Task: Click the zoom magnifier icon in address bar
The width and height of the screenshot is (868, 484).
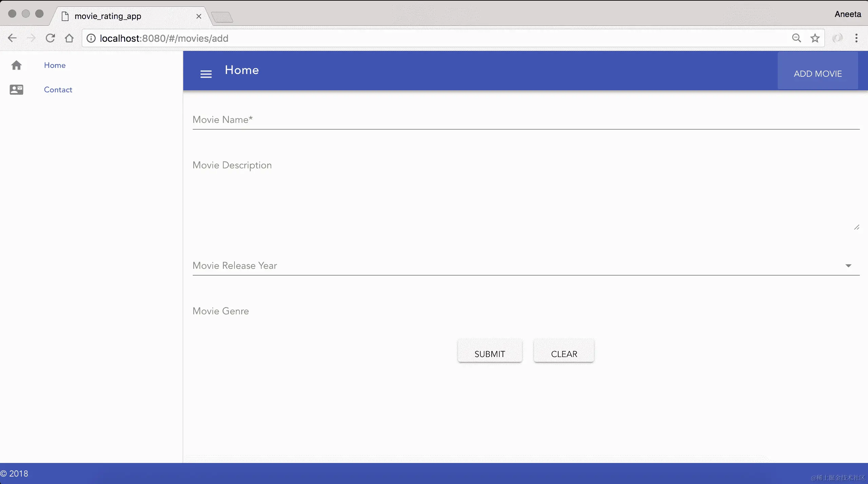Action: (796, 38)
